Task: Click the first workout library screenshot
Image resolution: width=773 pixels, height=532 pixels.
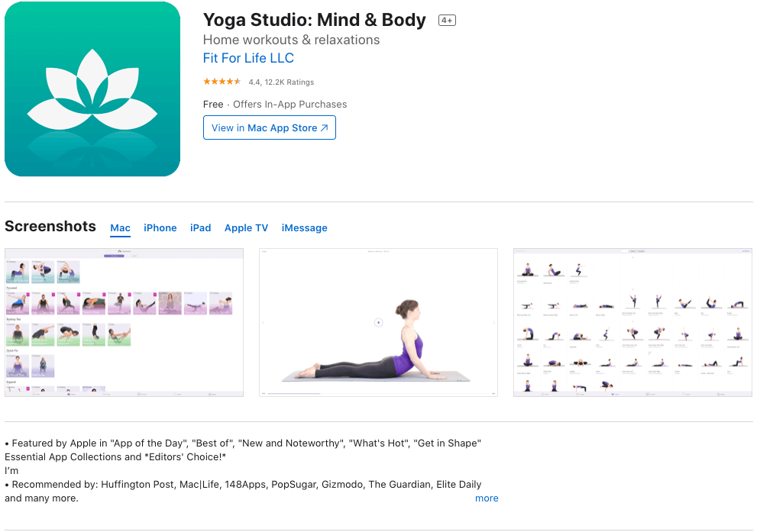Action: [x=124, y=321]
